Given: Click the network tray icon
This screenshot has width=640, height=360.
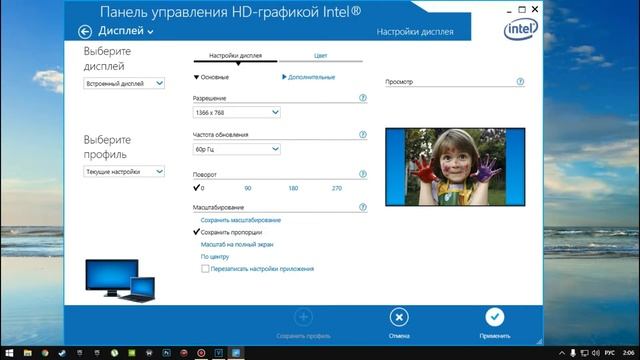Looking at the screenshot, I should click(x=584, y=353).
